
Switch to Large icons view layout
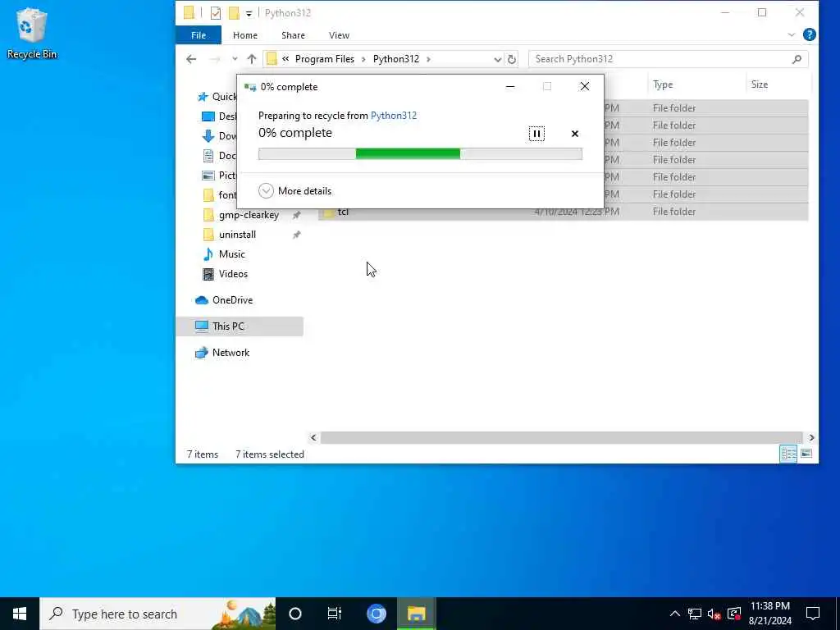pos(806,454)
